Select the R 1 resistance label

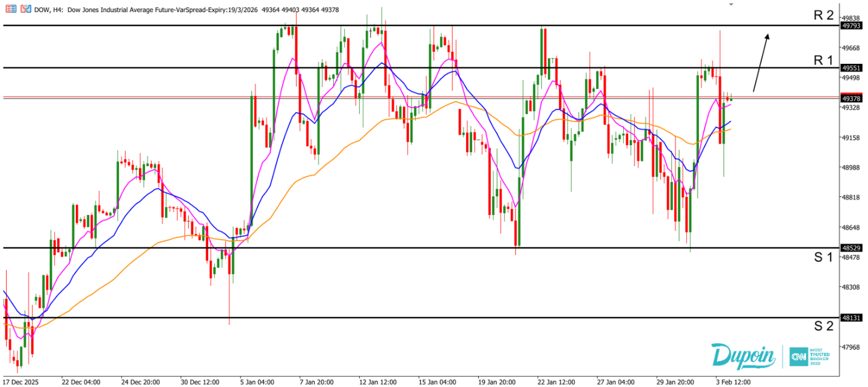(x=823, y=60)
